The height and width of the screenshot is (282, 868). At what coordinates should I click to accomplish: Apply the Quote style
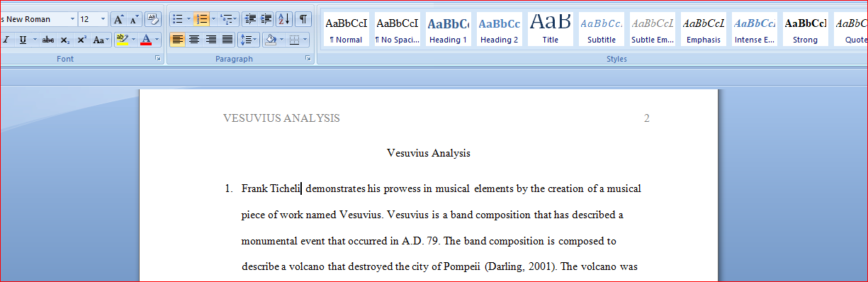tap(851, 29)
